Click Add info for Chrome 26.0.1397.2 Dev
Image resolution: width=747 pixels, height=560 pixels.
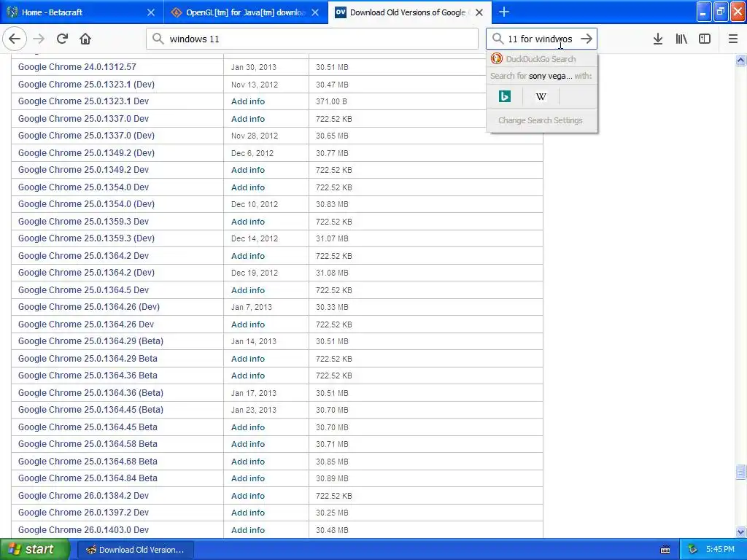click(248, 513)
